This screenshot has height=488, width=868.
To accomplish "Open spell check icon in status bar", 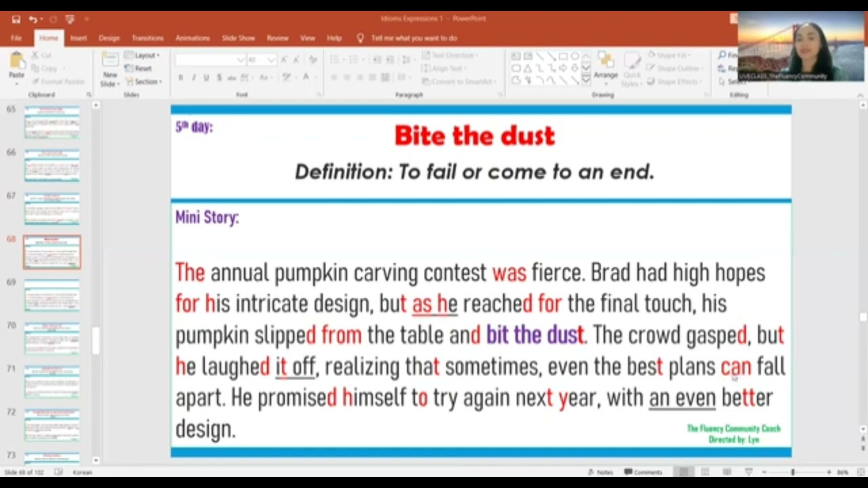I will point(59,472).
